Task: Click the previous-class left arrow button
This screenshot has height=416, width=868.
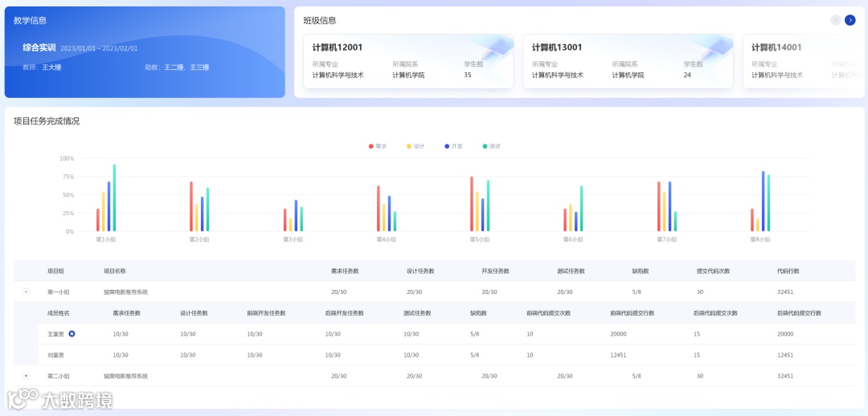Action: pyautogui.click(x=836, y=20)
